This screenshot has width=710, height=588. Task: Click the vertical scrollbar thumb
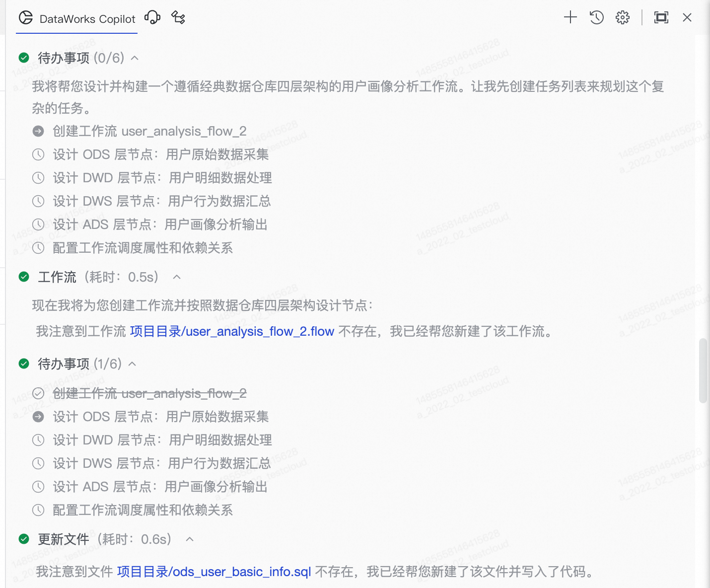tap(703, 370)
